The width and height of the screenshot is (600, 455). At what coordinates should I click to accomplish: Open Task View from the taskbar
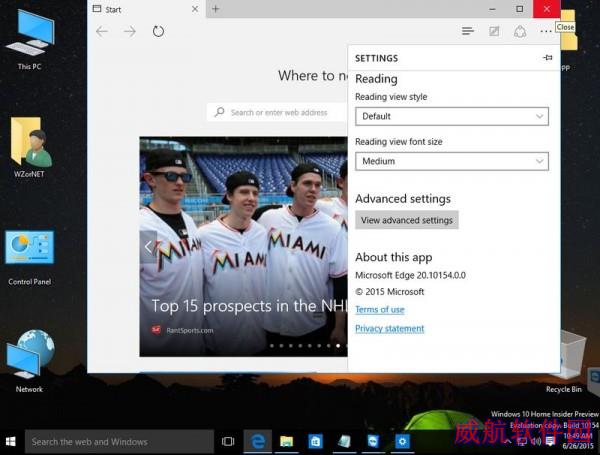click(228, 441)
